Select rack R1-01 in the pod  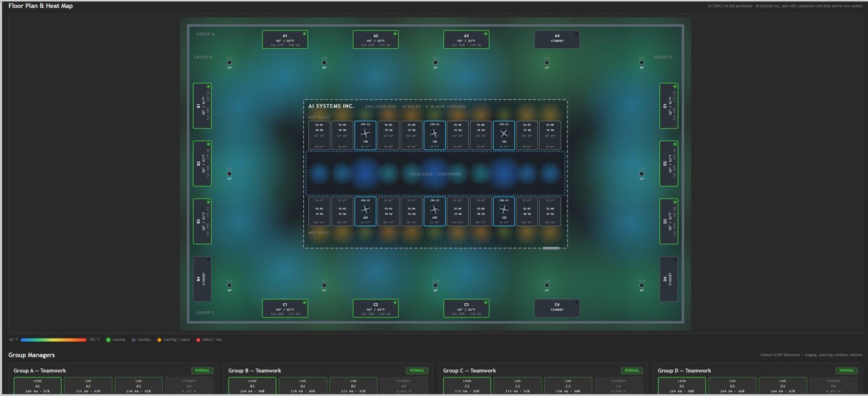tap(319, 135)
